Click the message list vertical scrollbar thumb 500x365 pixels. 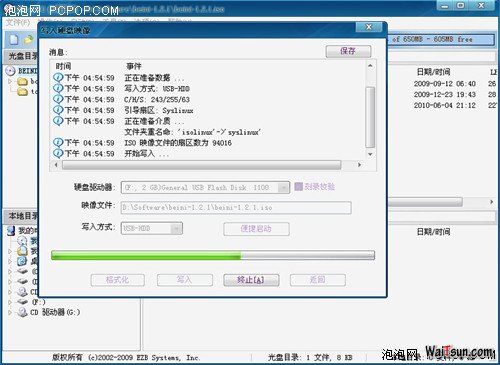[370, 117]
